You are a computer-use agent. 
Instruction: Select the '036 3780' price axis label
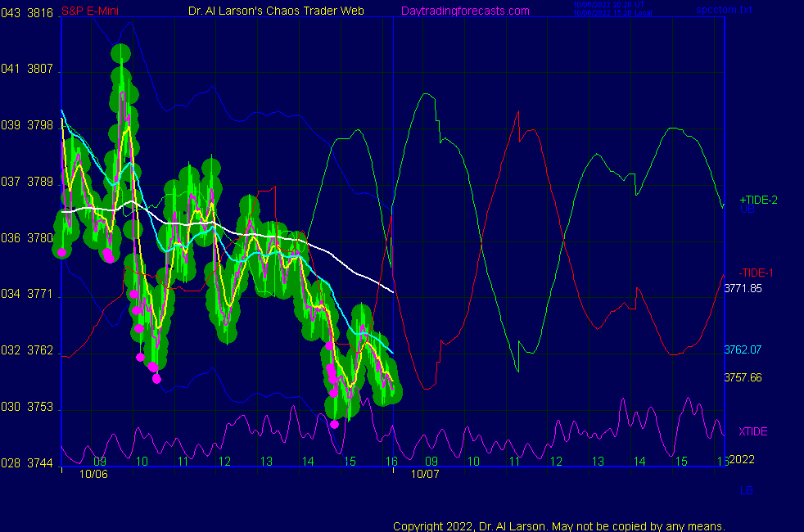[27, 238]
